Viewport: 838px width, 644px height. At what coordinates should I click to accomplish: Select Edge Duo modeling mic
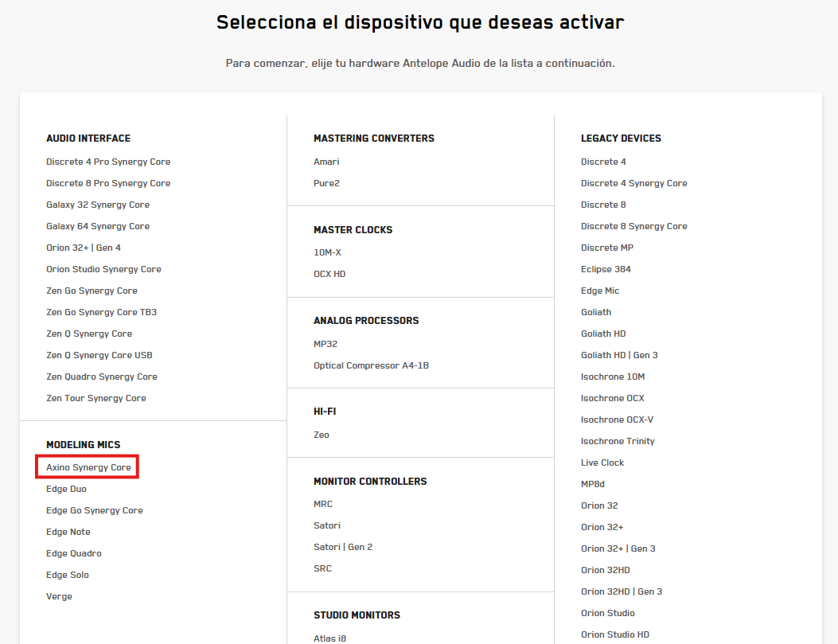66,489
